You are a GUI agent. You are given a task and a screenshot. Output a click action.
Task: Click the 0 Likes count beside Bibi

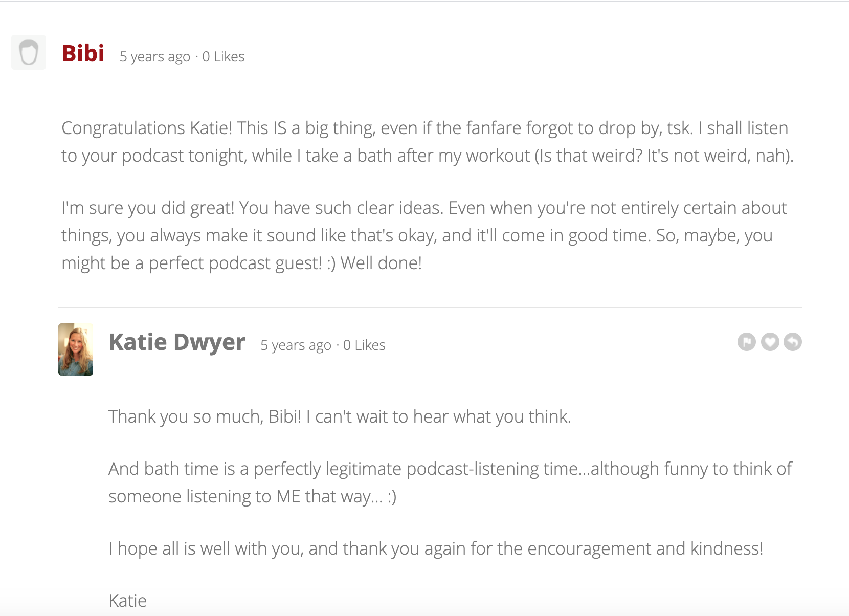(x=223, y=56)
